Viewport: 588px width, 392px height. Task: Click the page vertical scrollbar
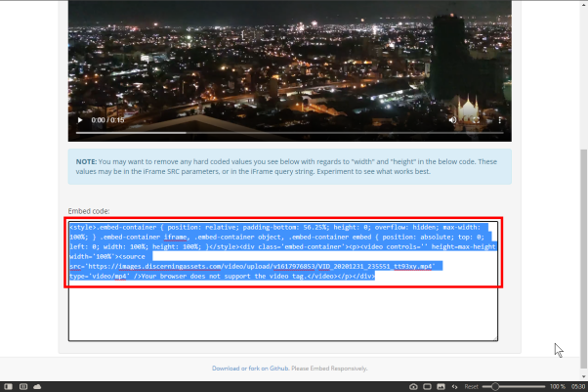click(583, 259)
